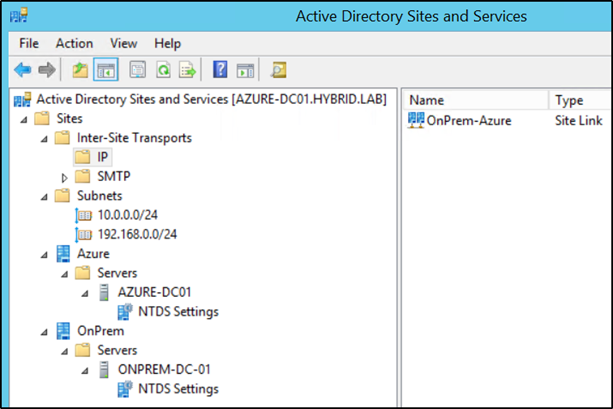Open the Action menu
Image resolution: width=613 pixels, height=409 pixels.
click(x=74, y=43)
